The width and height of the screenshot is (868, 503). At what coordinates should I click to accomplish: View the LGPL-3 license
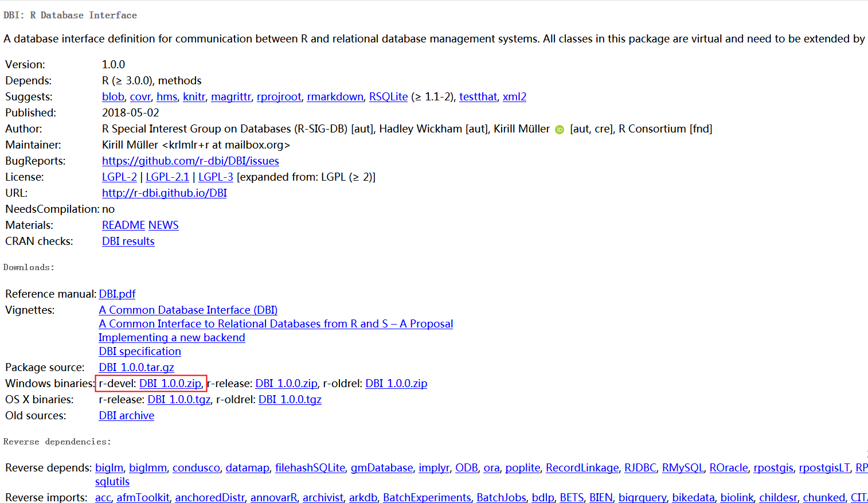point(216,177)
